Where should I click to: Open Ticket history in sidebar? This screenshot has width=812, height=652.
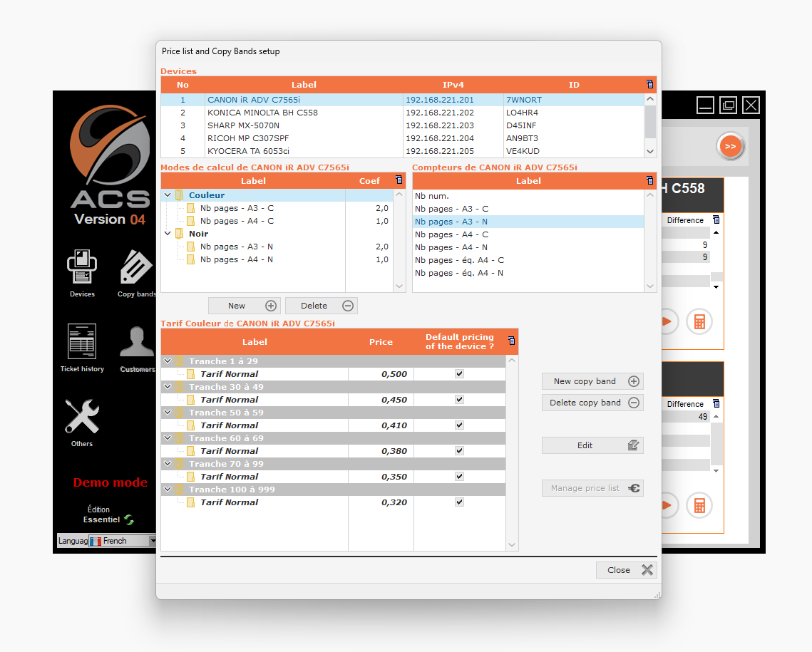click(82, 348)
